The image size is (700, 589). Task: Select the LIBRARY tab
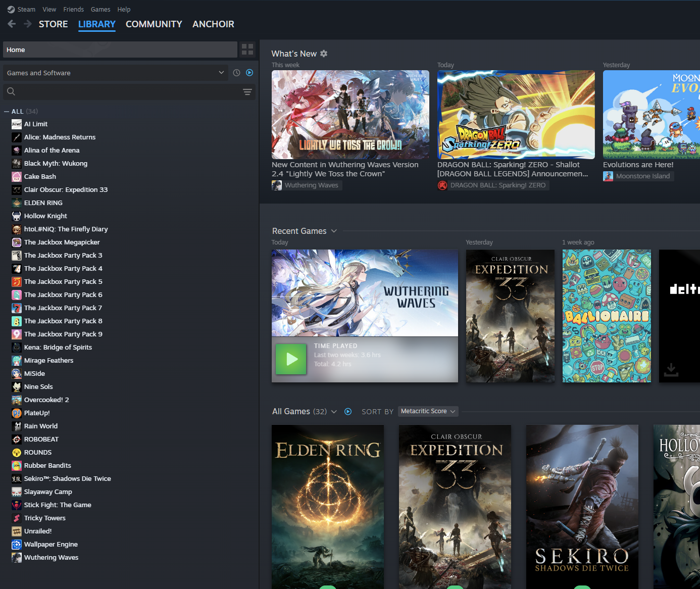(x=97, y=24)
